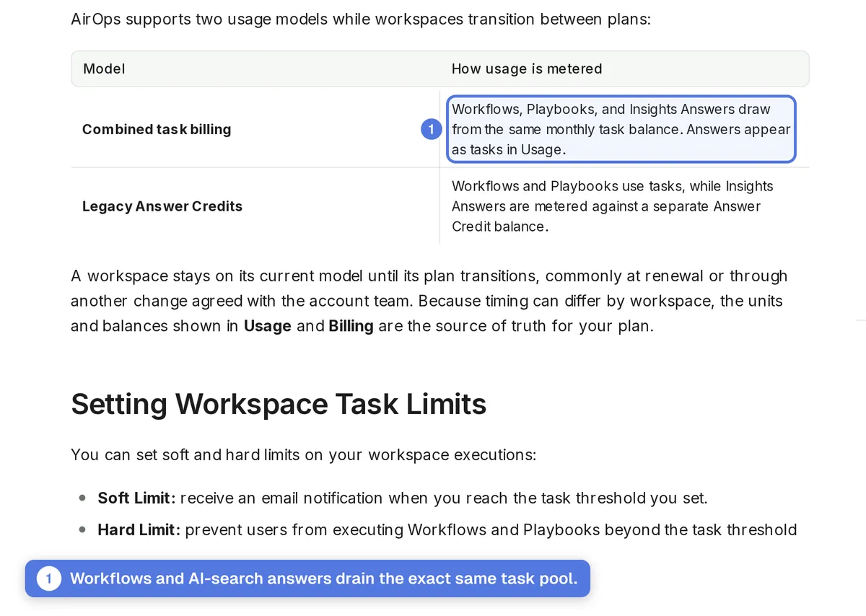Click the 'How usage is metered' column header
The height and width of the screenshot is (616, 866).
click(x=527, y=69)
